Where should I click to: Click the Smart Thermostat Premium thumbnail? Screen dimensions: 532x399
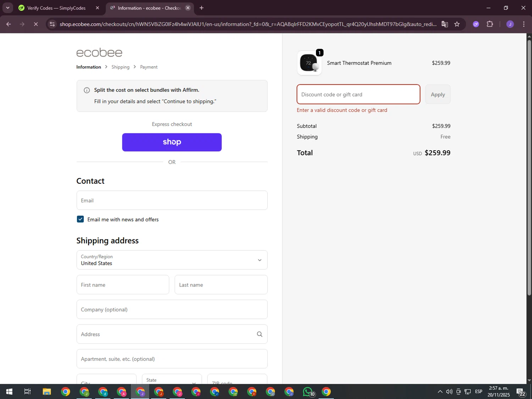click(309, 63)
